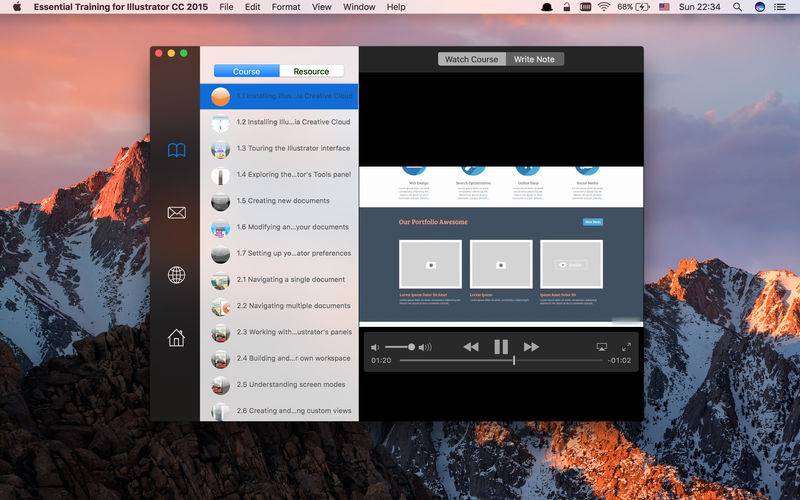800x500 pixels.
Task: Click thumbnail of lesson 1.6
Action: click(x=220, y=228)
